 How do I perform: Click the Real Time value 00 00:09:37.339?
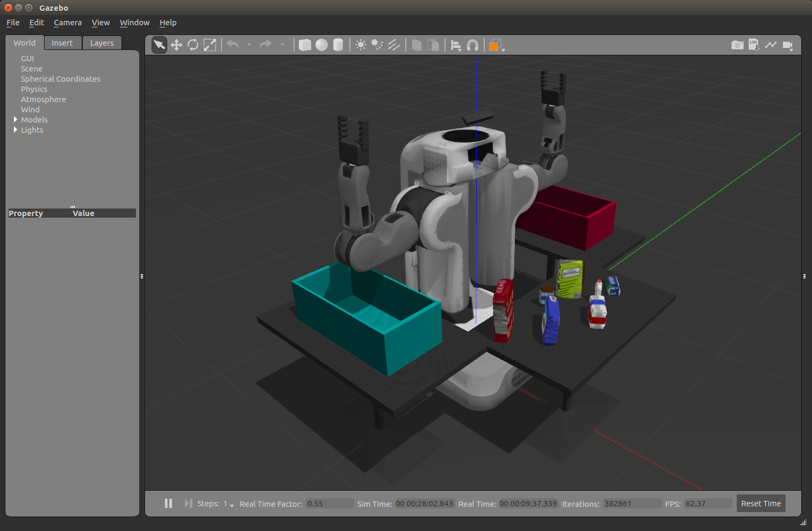pyautogui.click(x=528, y=504)
